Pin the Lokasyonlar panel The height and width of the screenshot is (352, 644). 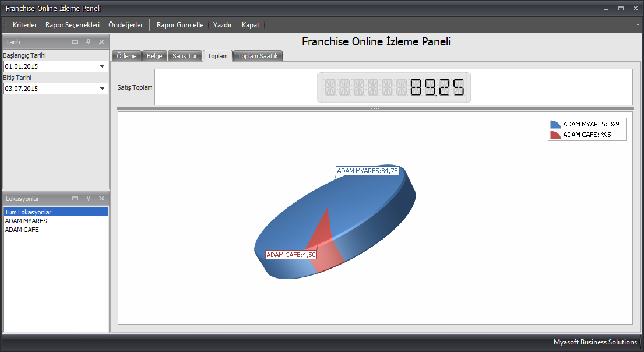tap(88, 199)
